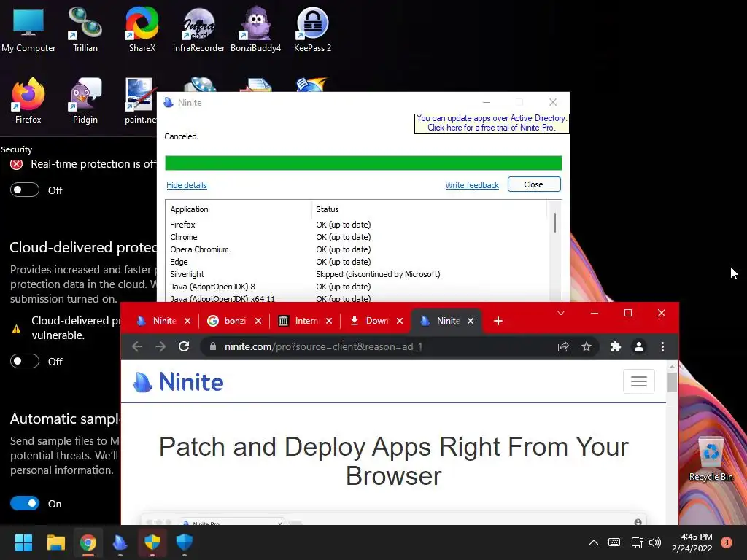
Task: Open the Firefox desktop shortcut
Action: [28, 101]
